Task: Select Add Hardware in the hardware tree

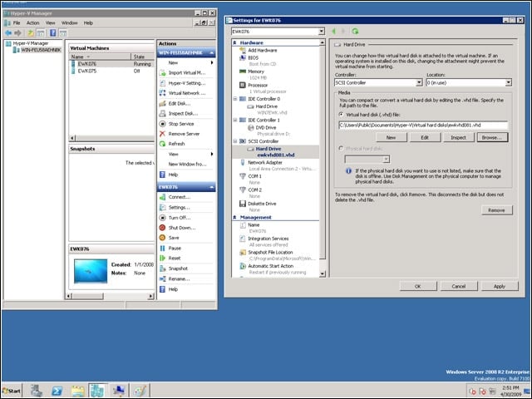Action: (263, 50)
